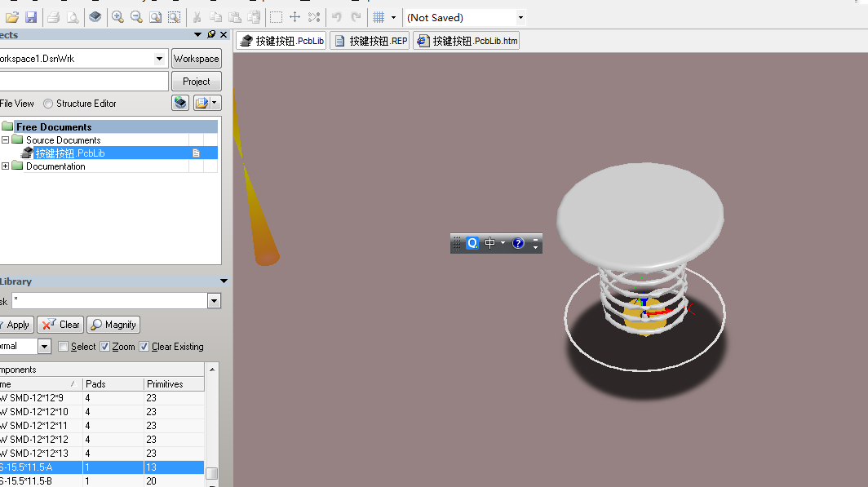Image resolution: width=868 pixels, height=487 pixels.
Task: Open the Normal highlight mode dropdown
Action: 44,347
